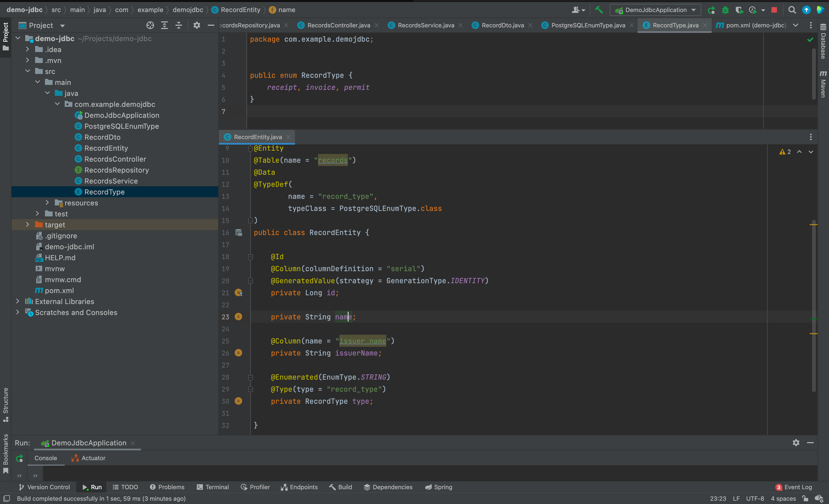Open Search Everywhere magnifier
Viewport: 829px width, 504px height.
point(792,10)
